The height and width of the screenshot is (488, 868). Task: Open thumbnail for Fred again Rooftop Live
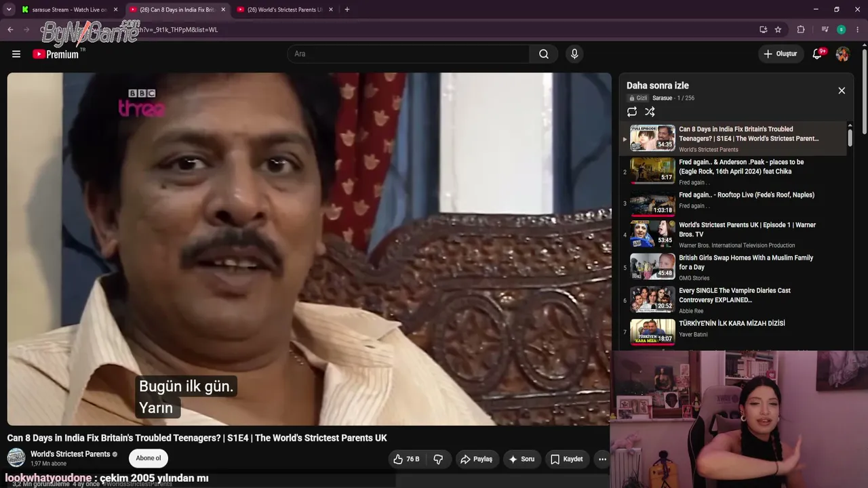[x=652, y=203]
